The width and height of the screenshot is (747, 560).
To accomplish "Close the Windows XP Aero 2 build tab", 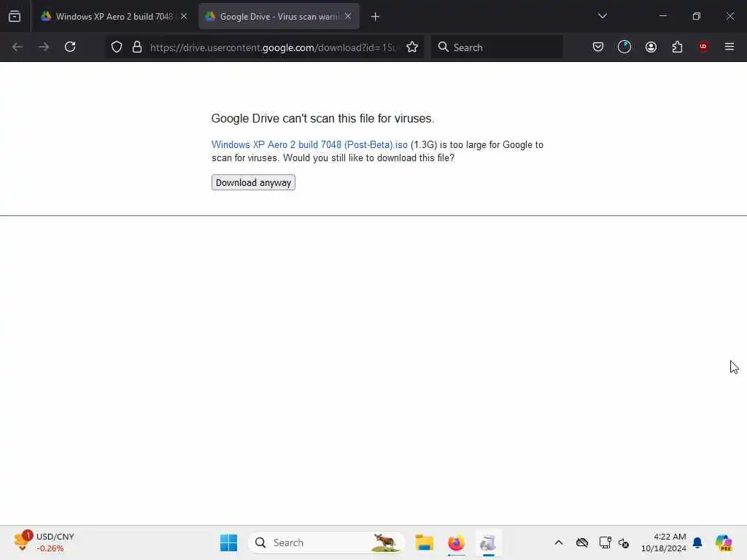I will (184, 17).
